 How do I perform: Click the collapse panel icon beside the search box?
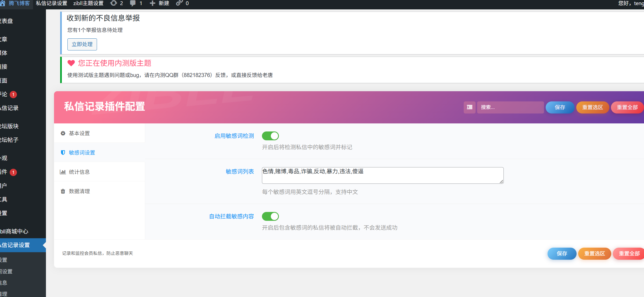coord(469,107)
